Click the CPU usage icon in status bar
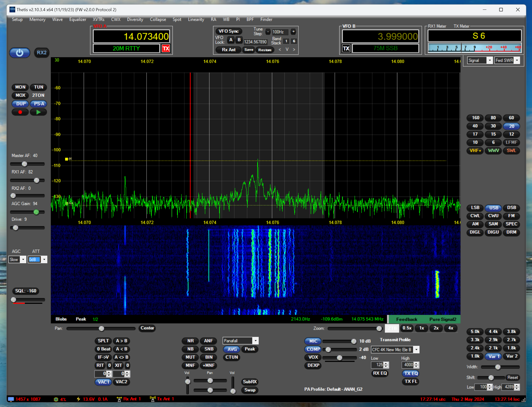 56,399
